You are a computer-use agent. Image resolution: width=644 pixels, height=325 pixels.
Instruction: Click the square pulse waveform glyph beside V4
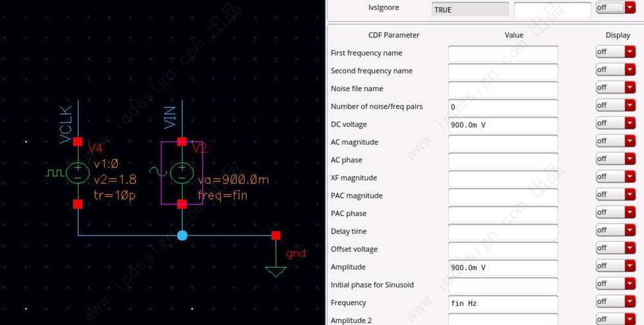(55, 173)
